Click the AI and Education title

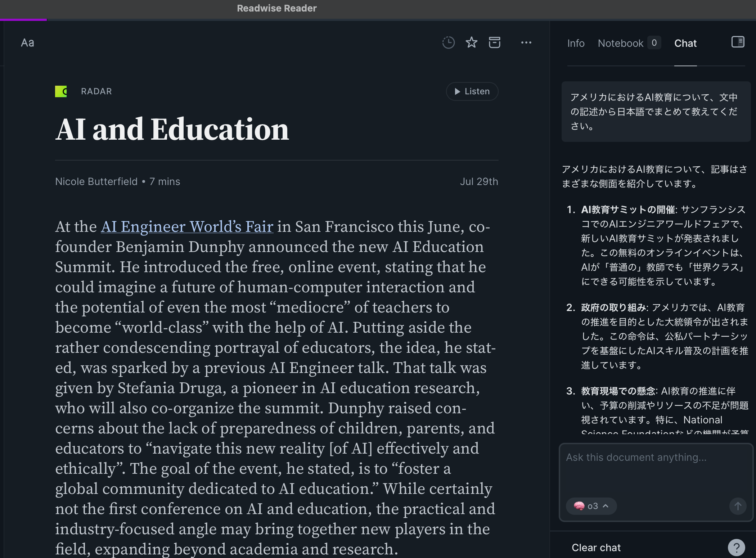172,129
